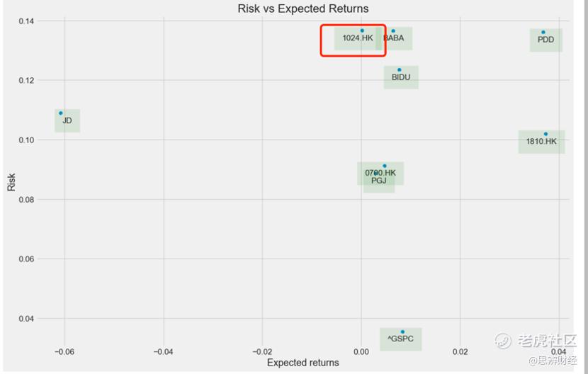The image size is (588, 374).
Task: Click the 0700.HK label
Action: pos(381,173)
